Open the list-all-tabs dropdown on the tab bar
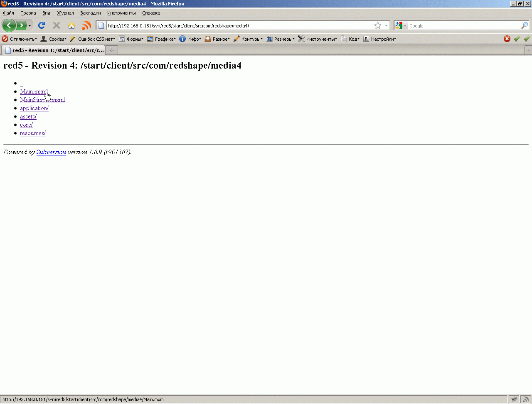This screenshot has width=532, height=404. 528,50
